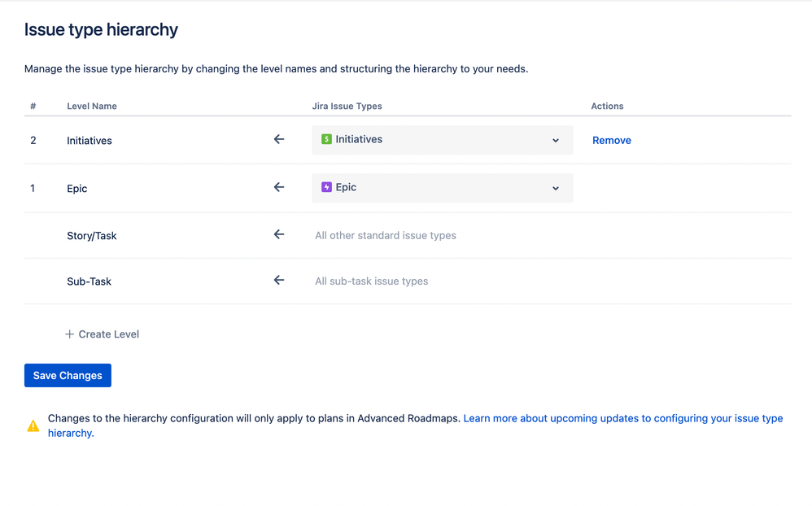Click the arrow icon beside Sub-Task level
812x506 pixels.
point(279,281)
